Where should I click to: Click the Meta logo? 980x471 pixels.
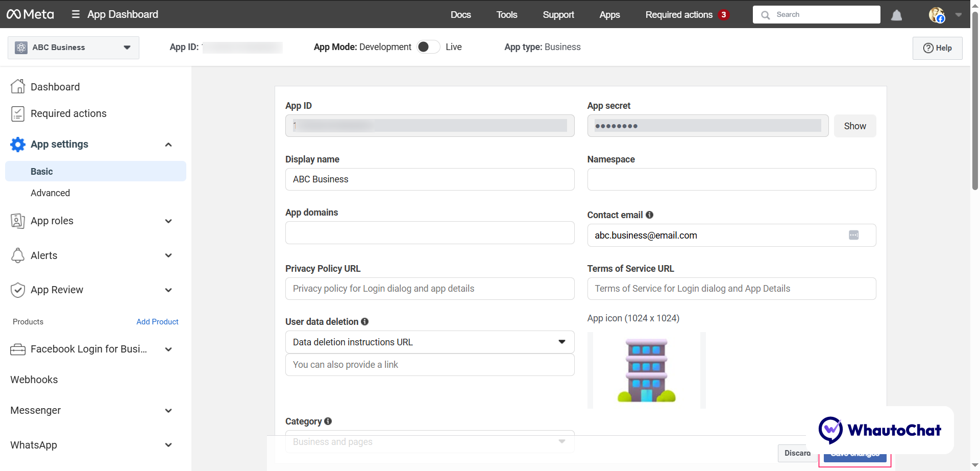point(30,14)
